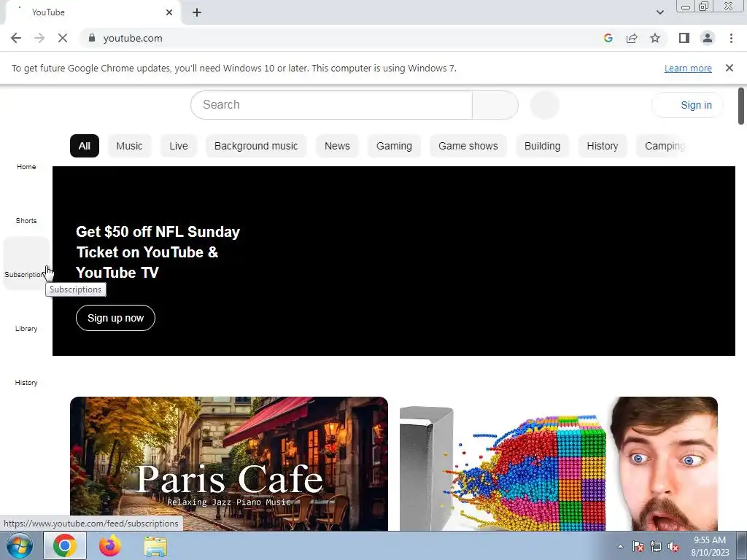Select the Music filter chip

(129, 146)
